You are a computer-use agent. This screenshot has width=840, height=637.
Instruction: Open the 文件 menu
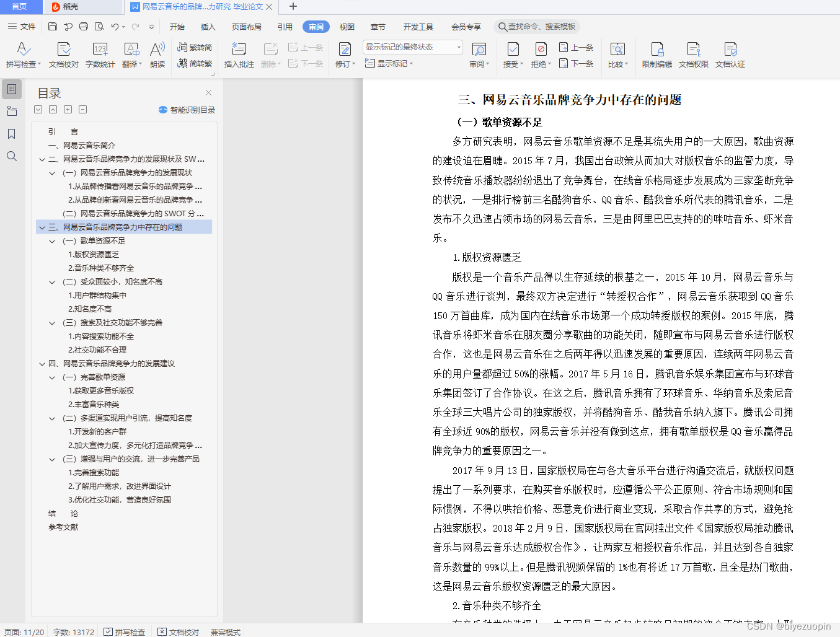[22, 27]
